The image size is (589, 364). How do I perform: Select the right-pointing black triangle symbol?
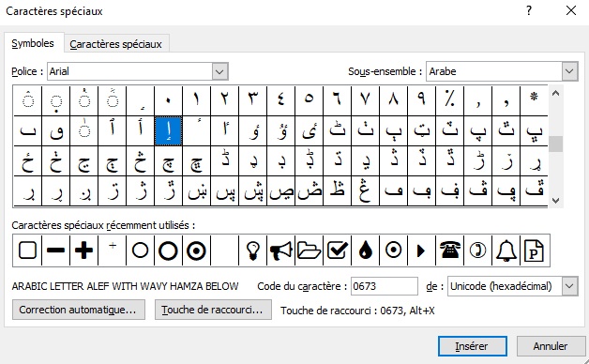click(x=421, y=250)
